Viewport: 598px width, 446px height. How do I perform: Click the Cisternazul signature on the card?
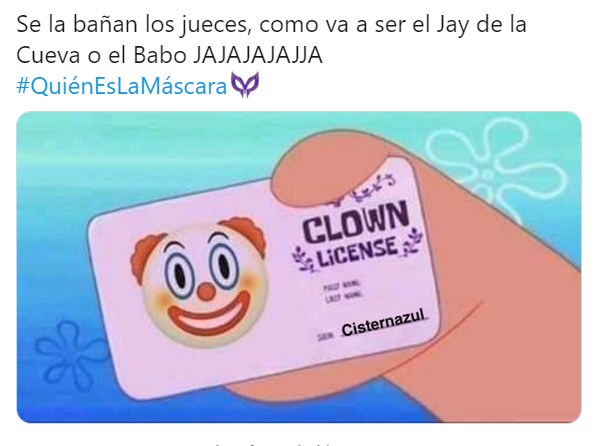383,324
